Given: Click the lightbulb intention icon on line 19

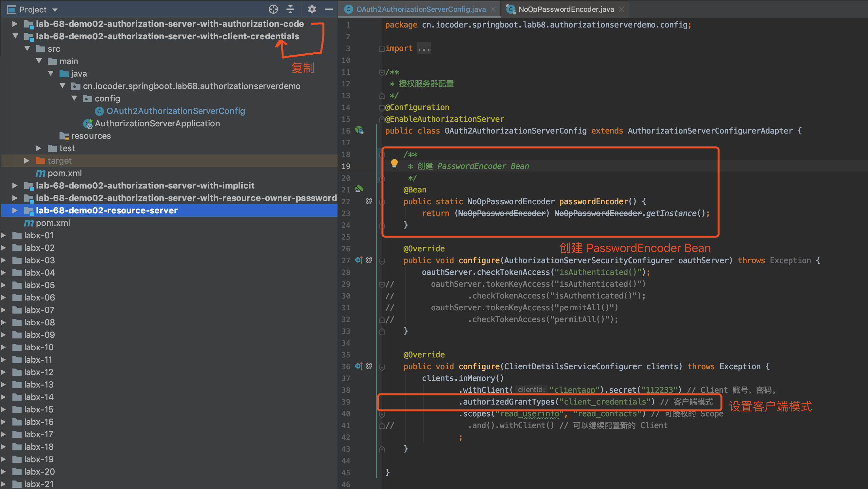Looking at the screenshot, I should point(394,164).
